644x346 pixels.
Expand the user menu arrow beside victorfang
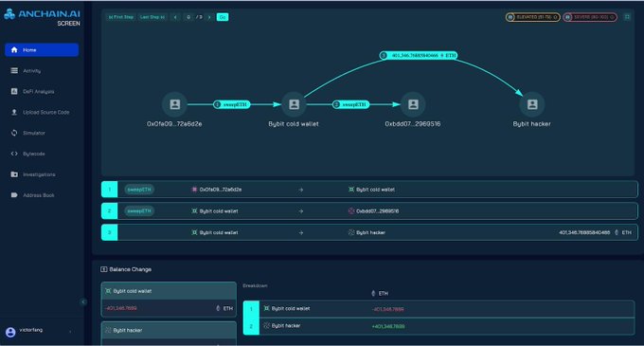[x=70, y=332]
